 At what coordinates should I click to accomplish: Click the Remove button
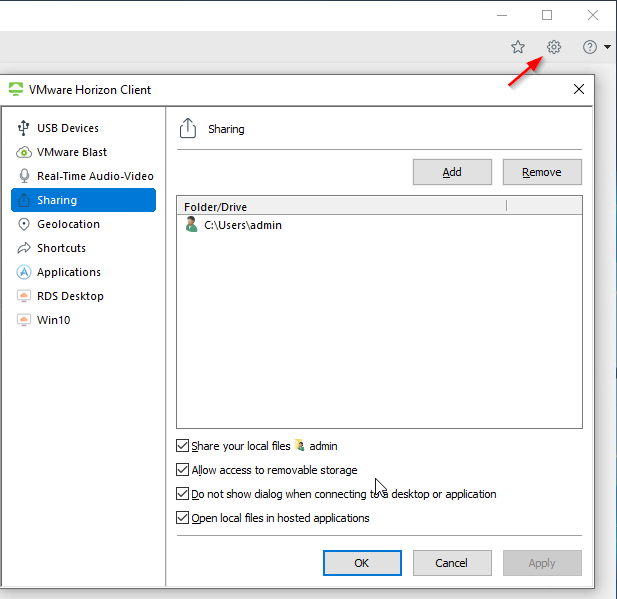(x=542, y=172)
